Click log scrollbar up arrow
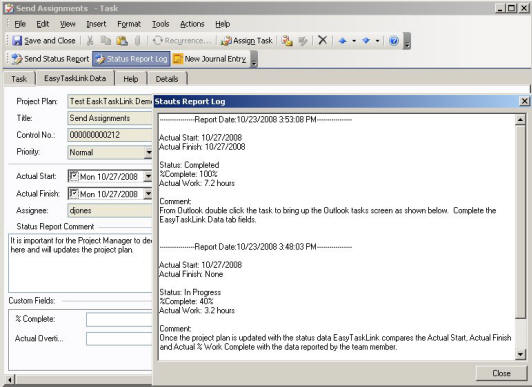 (x=520, y=119)
